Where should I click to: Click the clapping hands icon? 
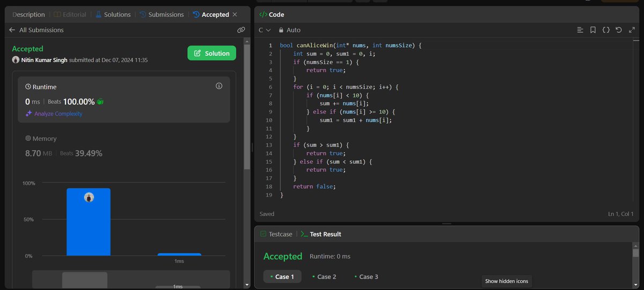99,101
